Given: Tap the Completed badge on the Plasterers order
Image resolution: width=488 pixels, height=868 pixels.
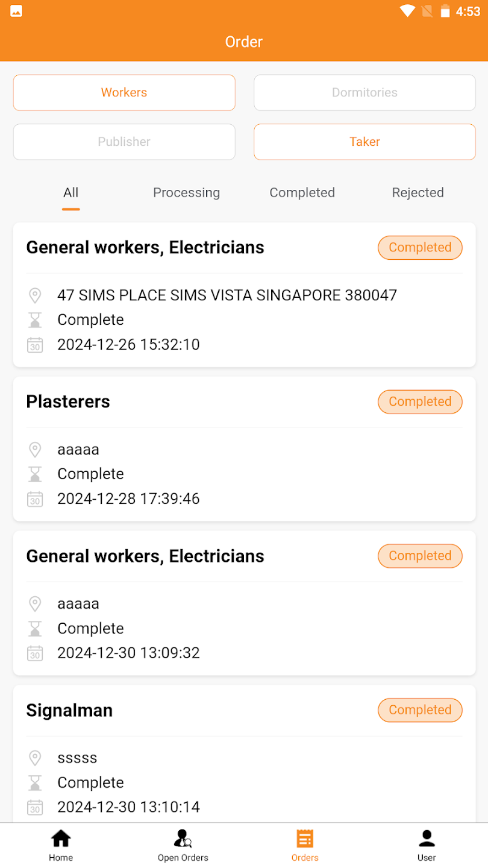Looking at the screenshot, I should coord(420,401).
